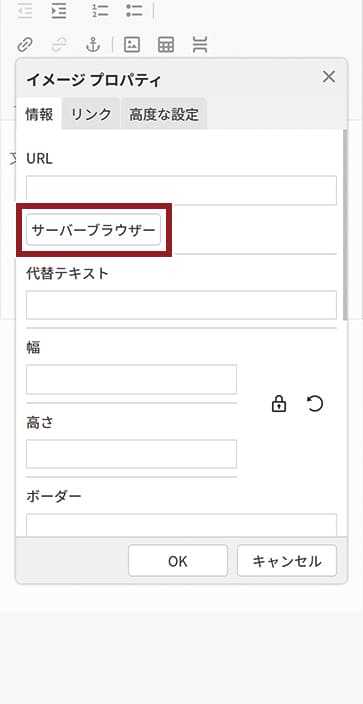This screenshot has height=704, width=363.
Task: Click the キャンセル button
Action: [x=287, y=561]
